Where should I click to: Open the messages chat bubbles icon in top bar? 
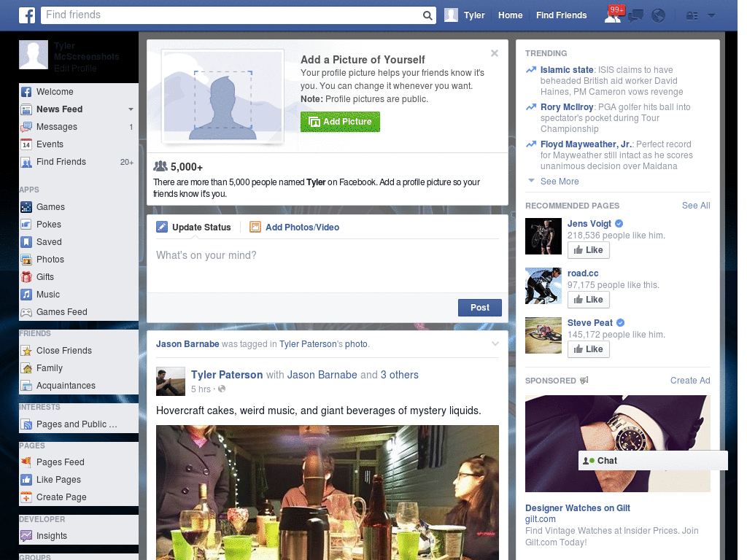(635, 16)
